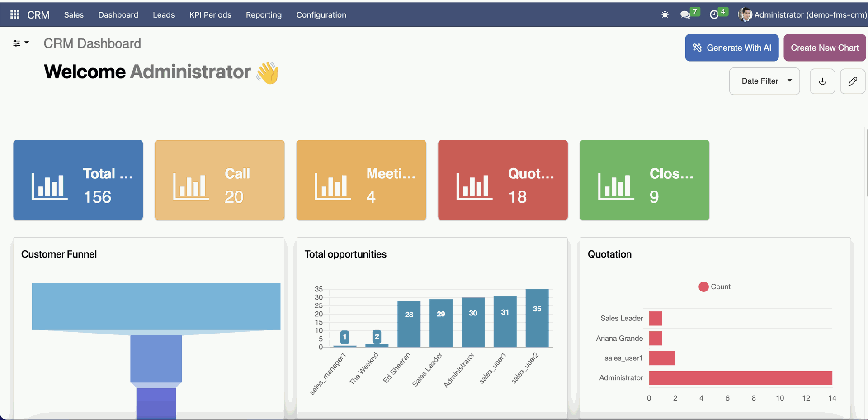The image size is (868, 420).
Task: Click the Administrator bar in Quotation chart
Action: pos(740,378)
